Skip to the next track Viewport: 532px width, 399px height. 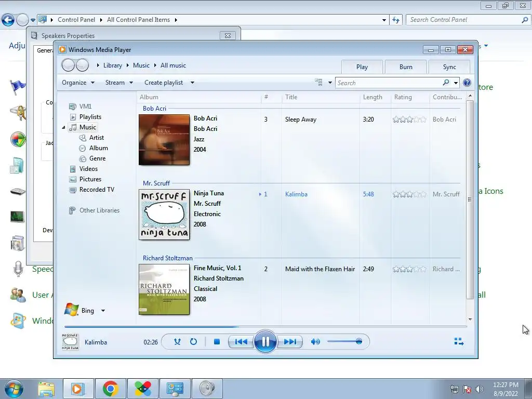(289, 342)
